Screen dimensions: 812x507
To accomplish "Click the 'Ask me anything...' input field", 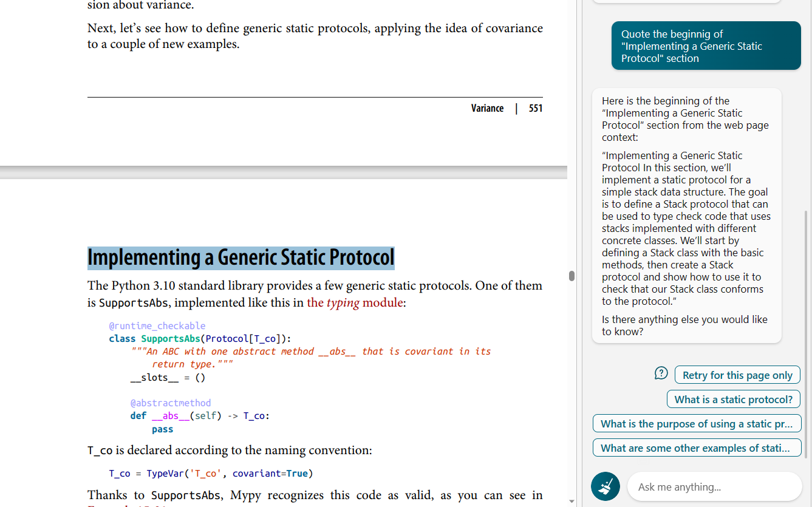I will pos(715,487).
